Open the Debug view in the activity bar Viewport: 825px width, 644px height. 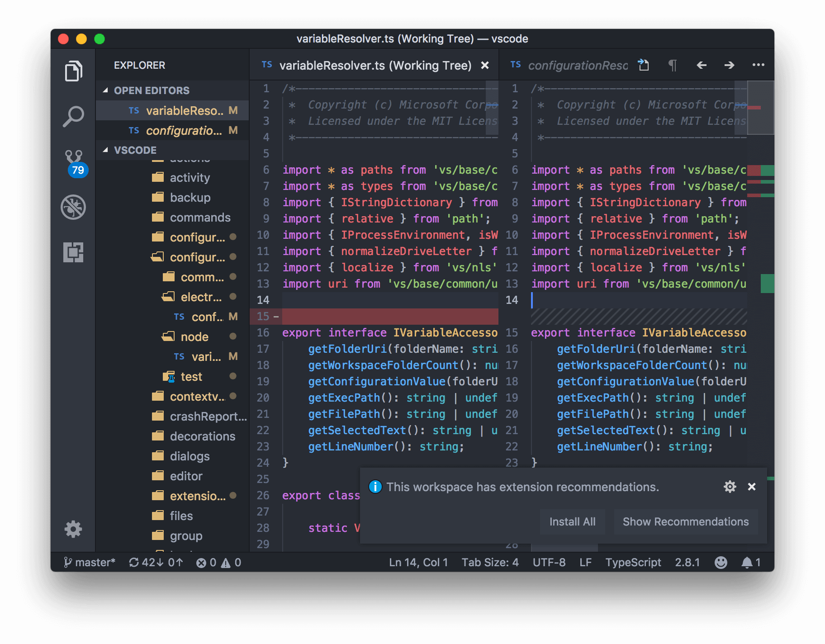73,207
